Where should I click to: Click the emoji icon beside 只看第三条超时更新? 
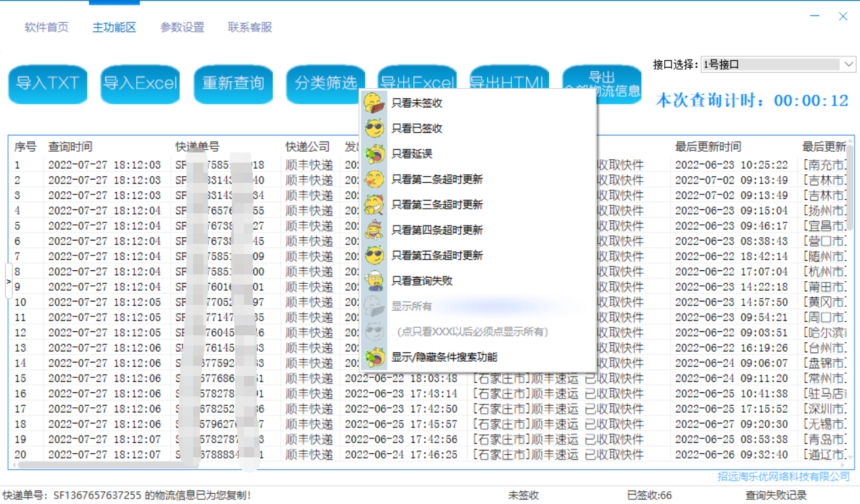[x=374, y=205]
